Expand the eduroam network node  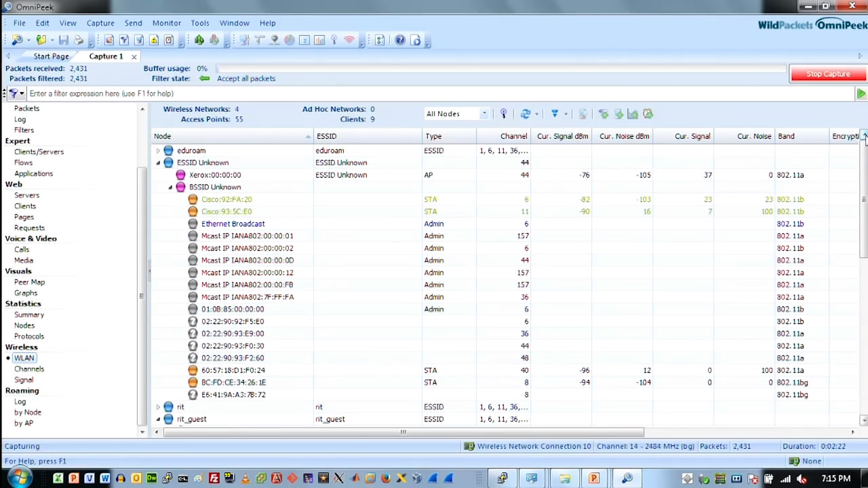tap(158, 150)
